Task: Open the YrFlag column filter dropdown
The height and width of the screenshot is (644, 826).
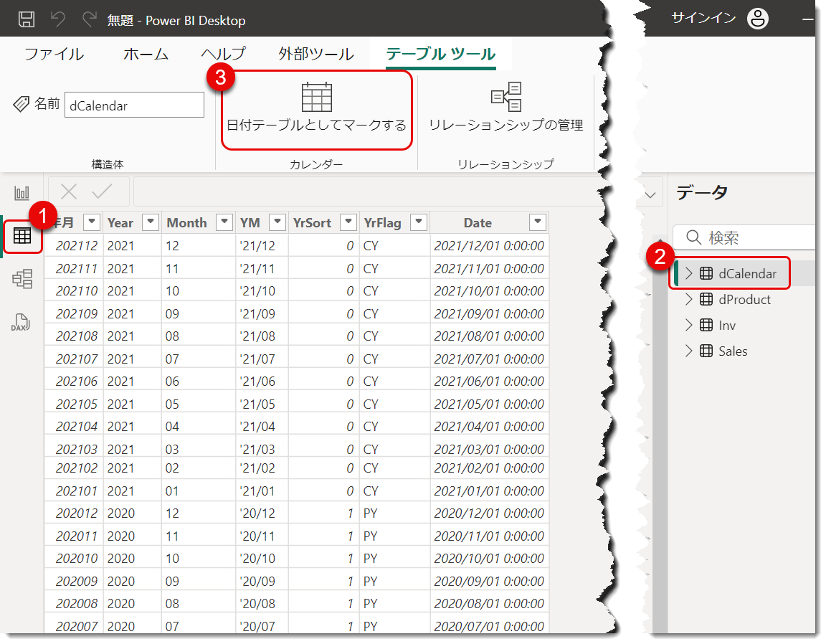Action: pos(419,222)
